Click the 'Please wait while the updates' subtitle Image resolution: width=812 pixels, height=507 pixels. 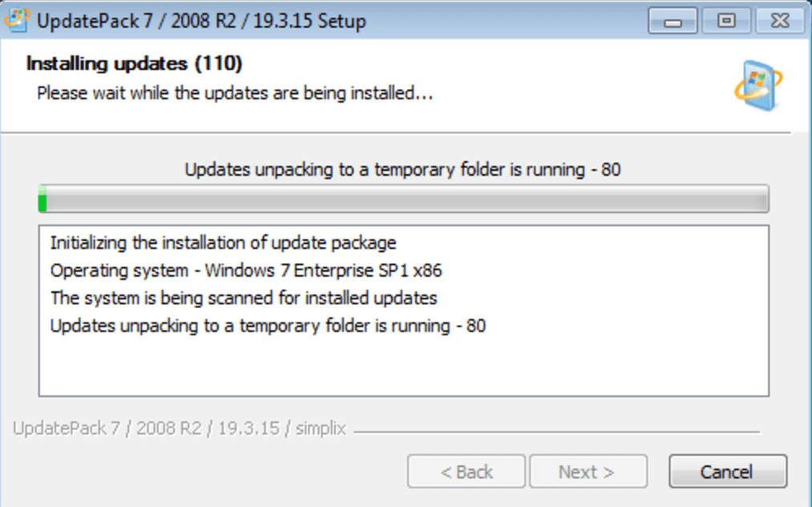pyautogui.click(x=235, y=93)
